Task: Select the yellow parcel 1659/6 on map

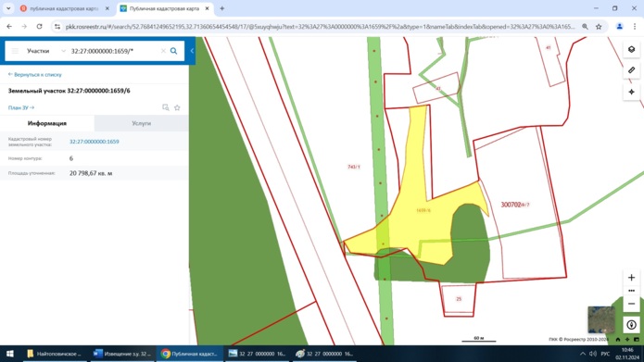Action: pos(423,210)
